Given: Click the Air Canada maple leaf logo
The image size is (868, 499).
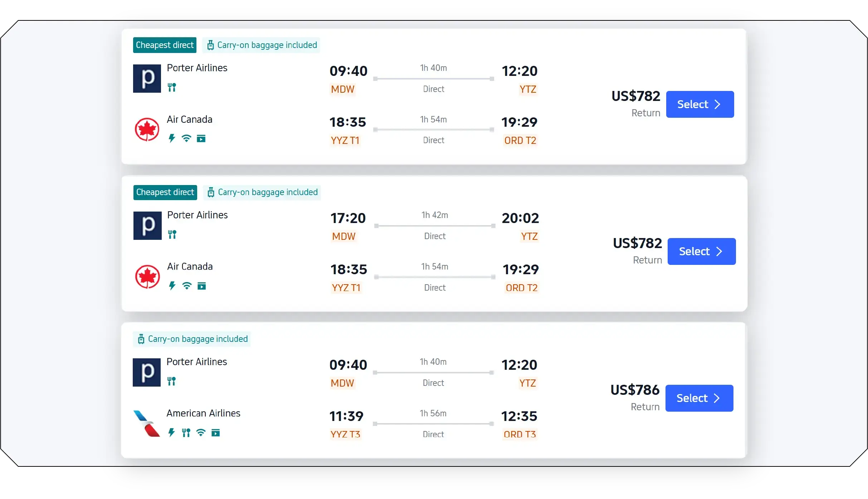Looking at the screenshot, I should tap(147, 129).
